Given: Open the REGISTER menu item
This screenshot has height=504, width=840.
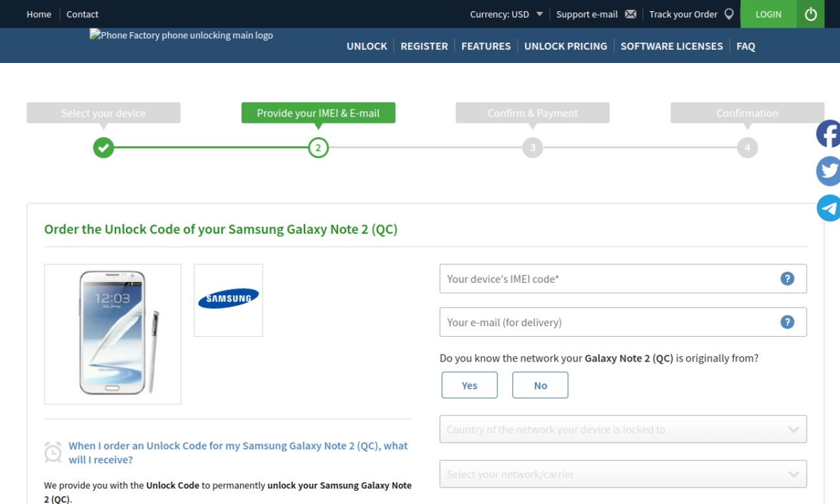Looking at the screenshot, I should click(424, 46).
